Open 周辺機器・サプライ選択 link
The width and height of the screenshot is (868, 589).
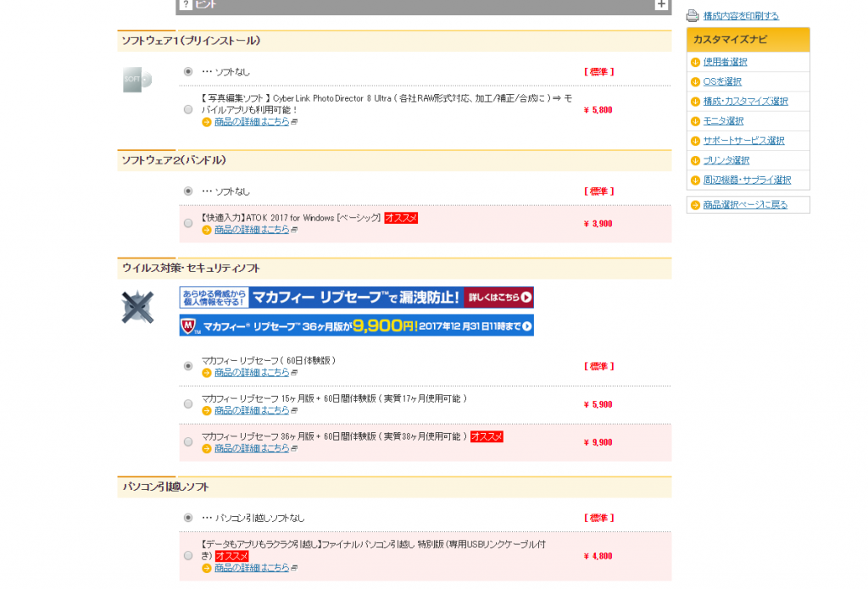click(748, 180)
